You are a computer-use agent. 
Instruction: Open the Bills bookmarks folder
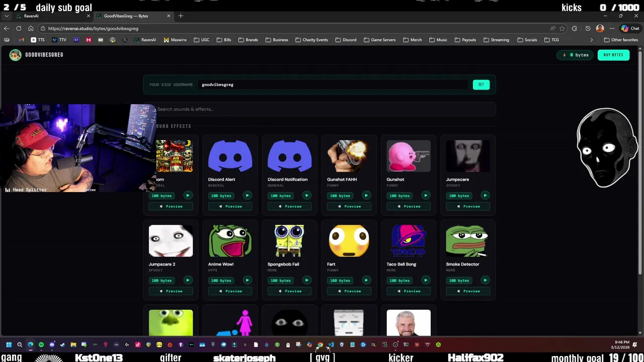coord(223,40)
